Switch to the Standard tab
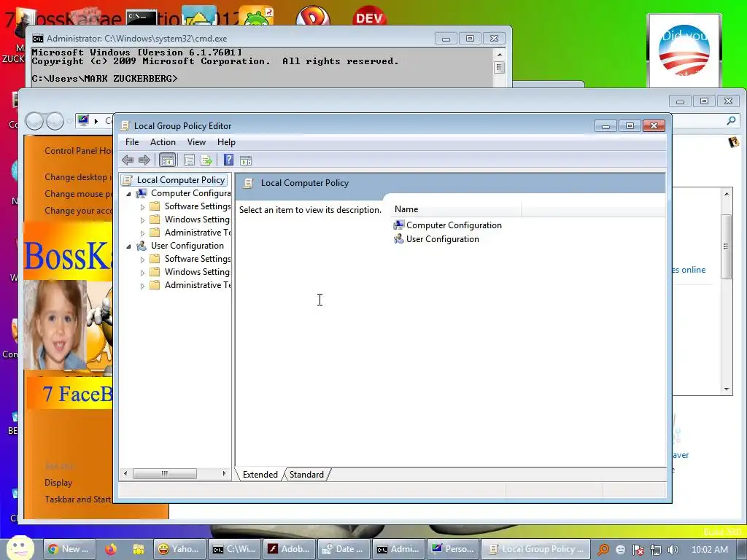 [306, 474]
